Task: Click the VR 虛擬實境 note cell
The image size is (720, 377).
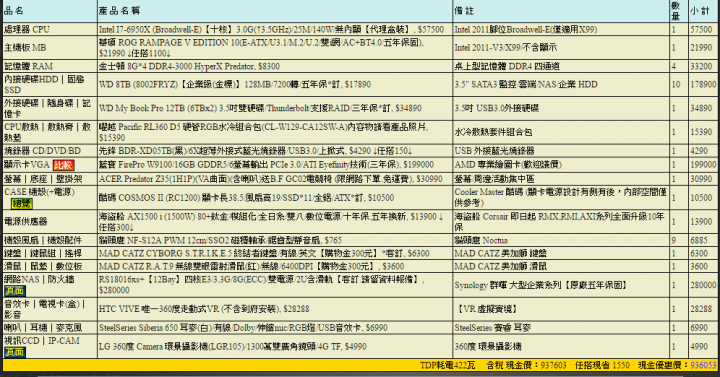Action: (x=560, y=309)
